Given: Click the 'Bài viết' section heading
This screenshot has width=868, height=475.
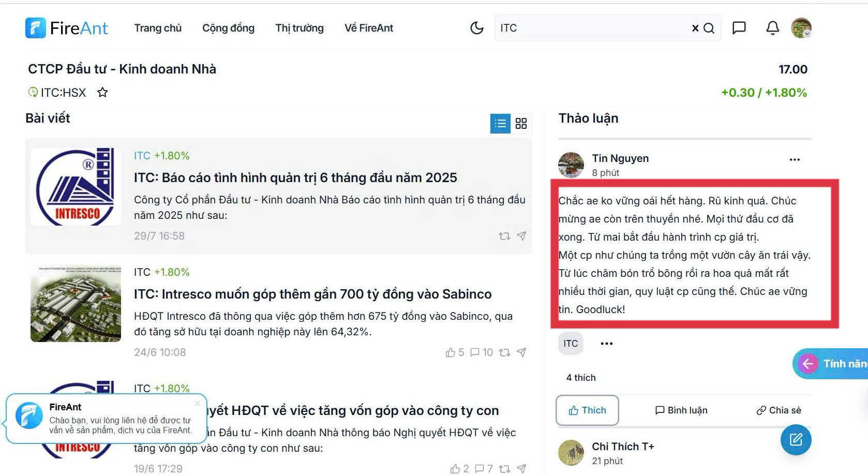Looking at the screenshot, I should pyautogui.click(x=48, y=118).
